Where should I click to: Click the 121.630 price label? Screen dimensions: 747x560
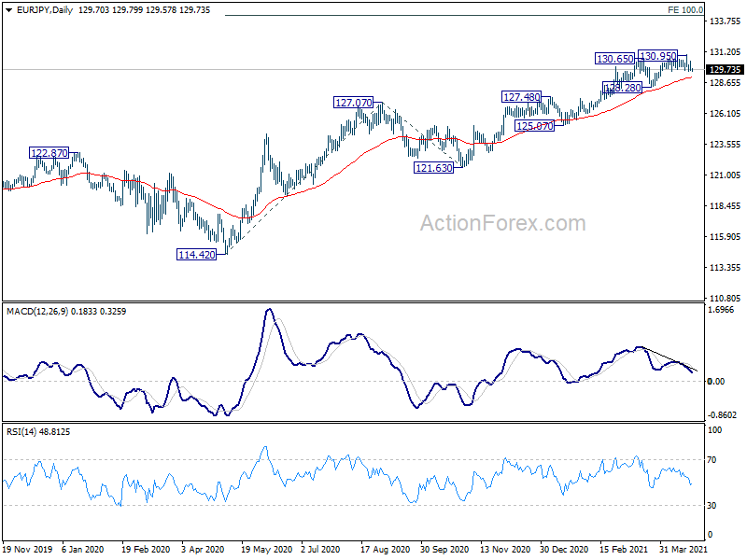tap(433, 168)
